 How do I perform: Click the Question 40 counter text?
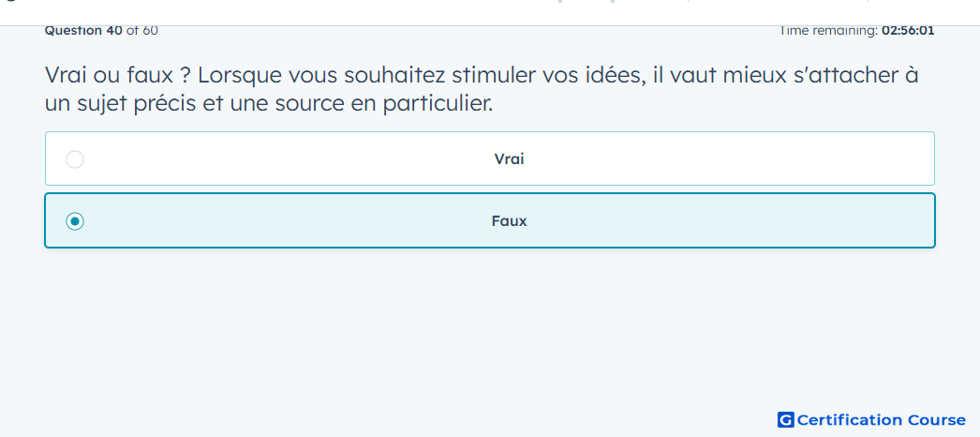click(x=83, y=31)
